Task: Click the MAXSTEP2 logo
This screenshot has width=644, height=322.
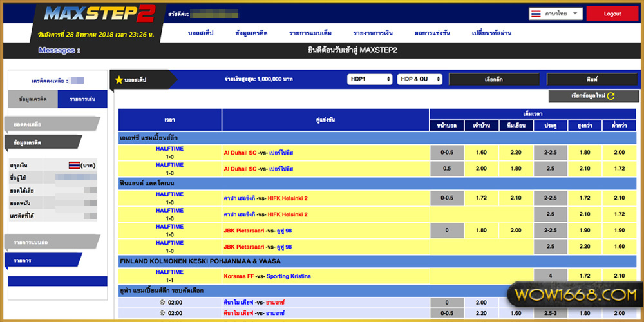Action: [99, 14]
